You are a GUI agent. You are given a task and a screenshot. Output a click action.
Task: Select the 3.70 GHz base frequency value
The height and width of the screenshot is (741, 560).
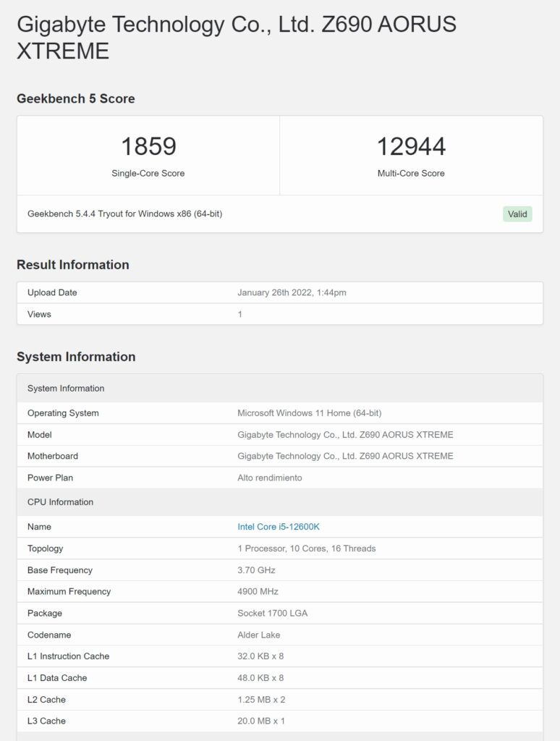tap(256, 570)
